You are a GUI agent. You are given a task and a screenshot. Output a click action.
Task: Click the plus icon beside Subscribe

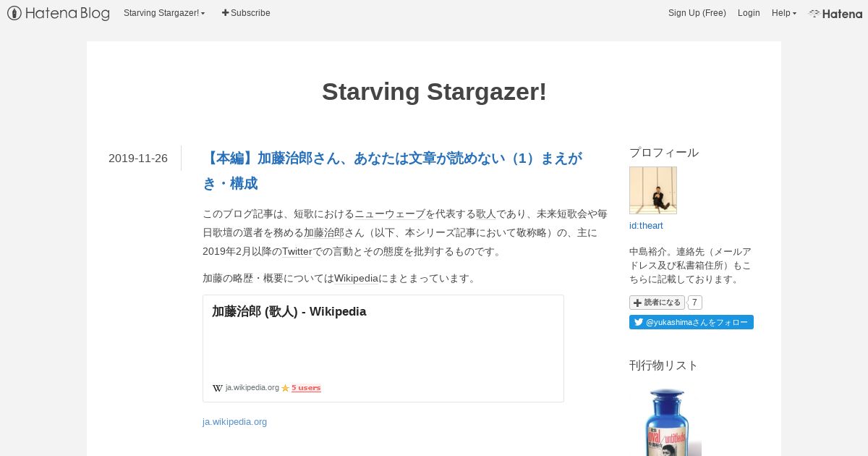point(225,13)
